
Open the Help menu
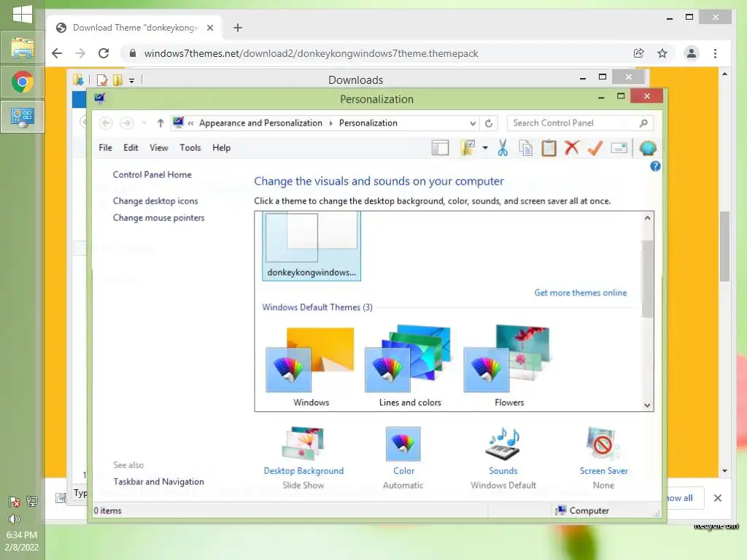pyautogui.click(x=222, y=147)
